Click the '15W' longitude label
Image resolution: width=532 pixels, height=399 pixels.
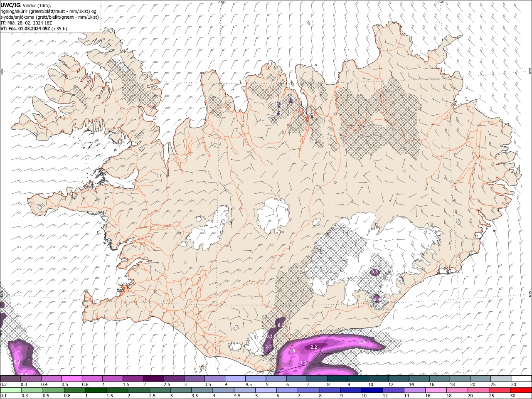(440, 2)
